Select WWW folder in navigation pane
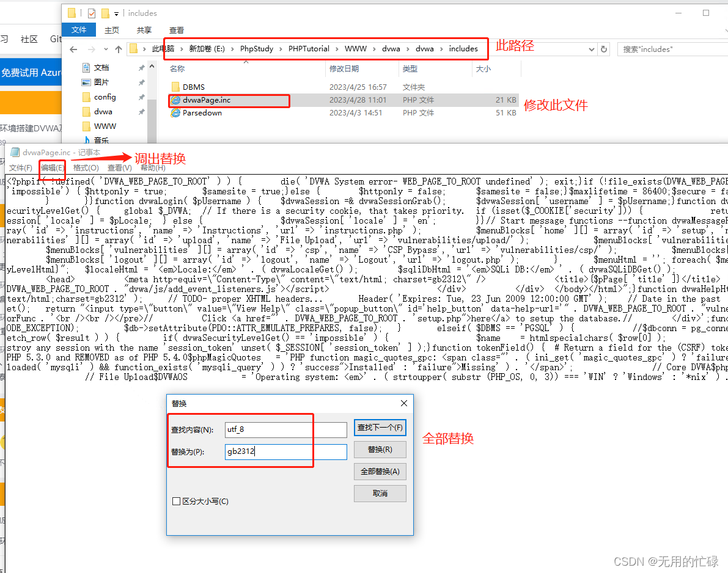This screenshot has height=573, width=728. (105, 126)
